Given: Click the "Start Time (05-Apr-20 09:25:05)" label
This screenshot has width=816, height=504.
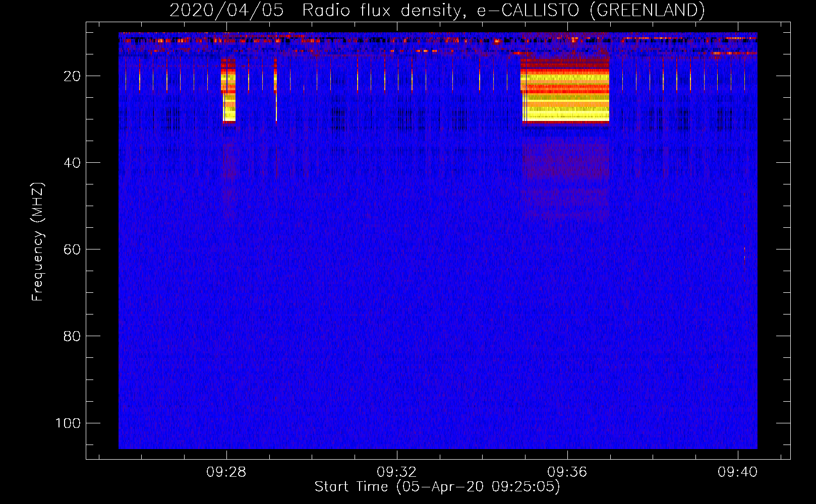Looking at the screenshot, I should (437, 487).
